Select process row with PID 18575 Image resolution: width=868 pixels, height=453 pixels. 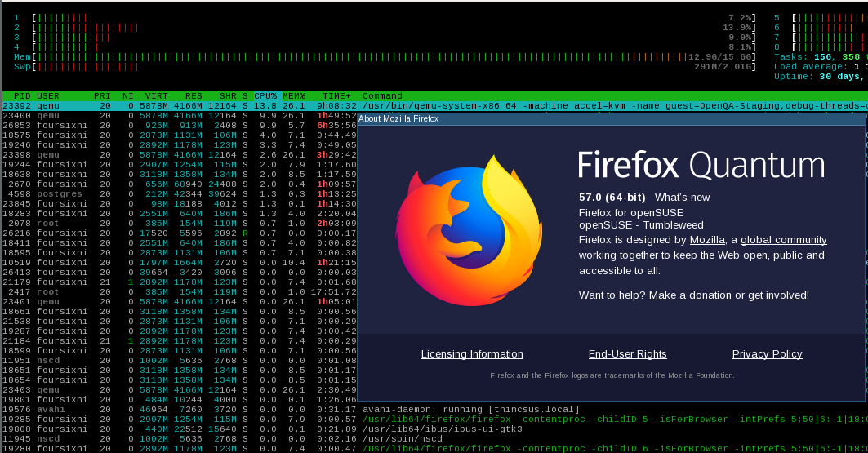[180, 135]
